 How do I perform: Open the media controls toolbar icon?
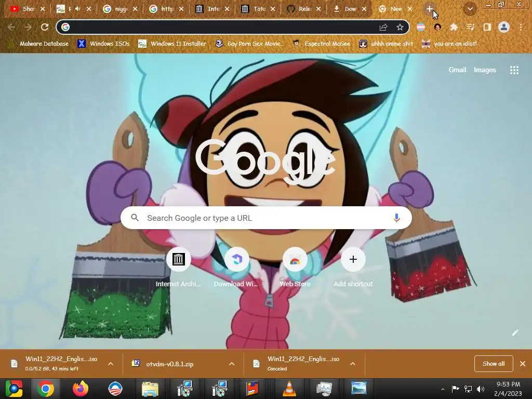tap(470, 27)
